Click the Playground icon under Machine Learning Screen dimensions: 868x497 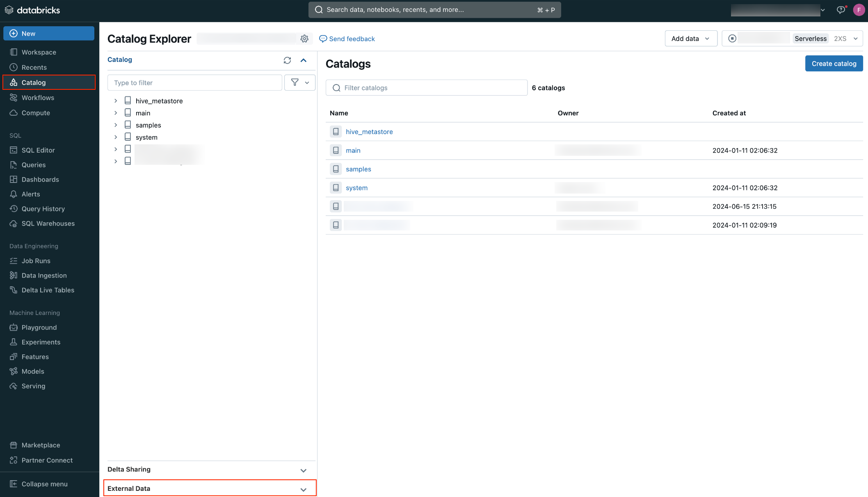click(14, 327)
